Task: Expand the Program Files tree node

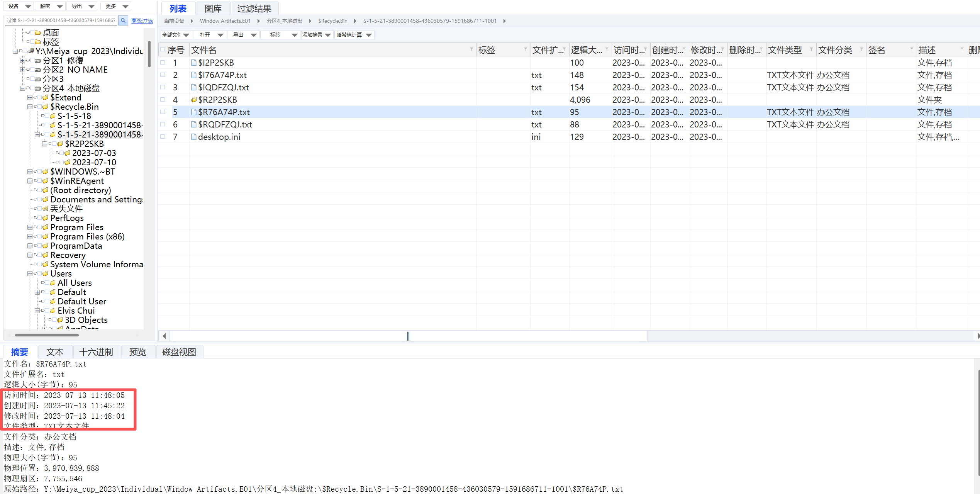Action: (30, 227)
